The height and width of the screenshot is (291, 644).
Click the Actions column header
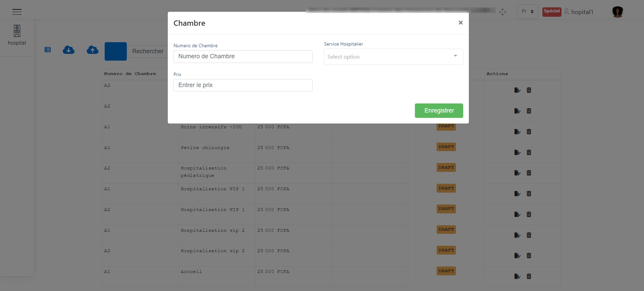(x=497, y=74)
